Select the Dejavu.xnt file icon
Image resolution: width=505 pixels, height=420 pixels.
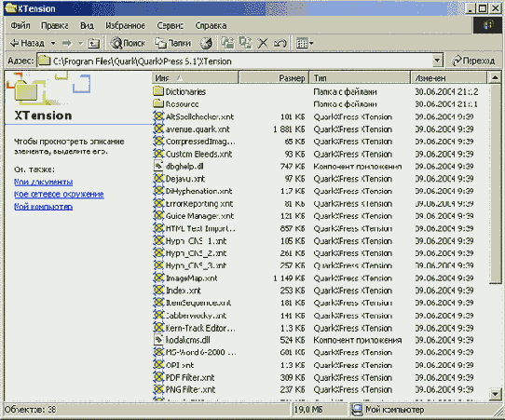pos(158,178)
